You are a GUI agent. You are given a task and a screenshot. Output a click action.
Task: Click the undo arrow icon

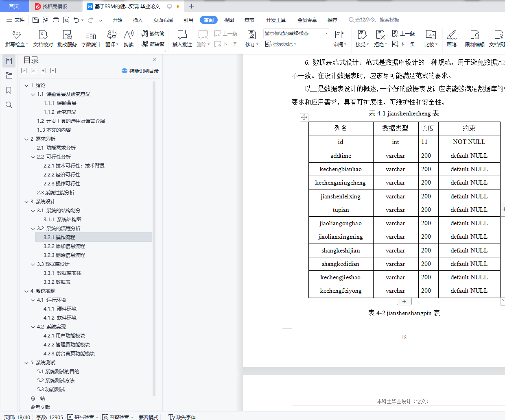pos(77,20)
